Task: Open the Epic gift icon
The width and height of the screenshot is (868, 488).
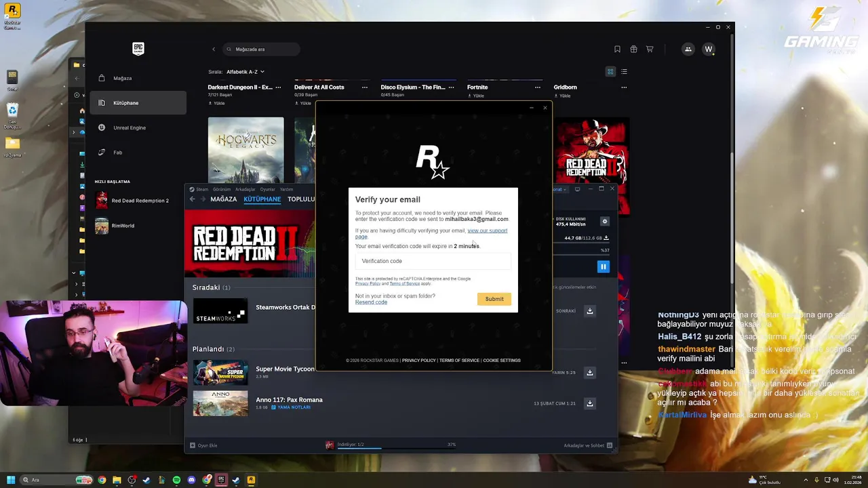Action: point(633,49)
